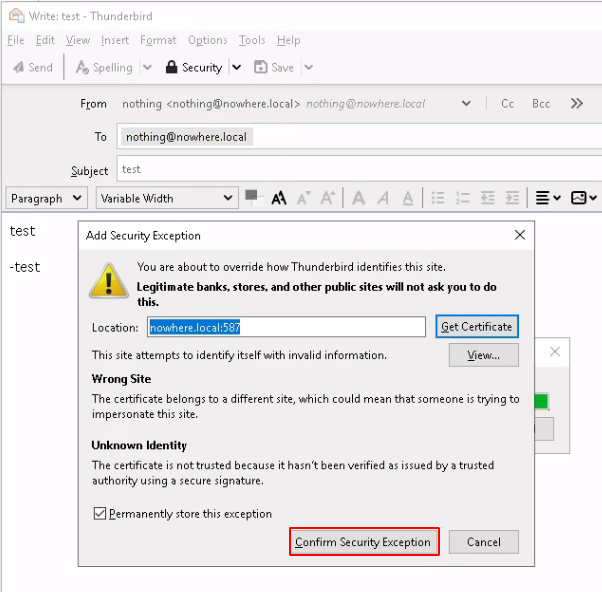602x592 pixels.
Task: Indent text icon
Action: click(512, 198)
